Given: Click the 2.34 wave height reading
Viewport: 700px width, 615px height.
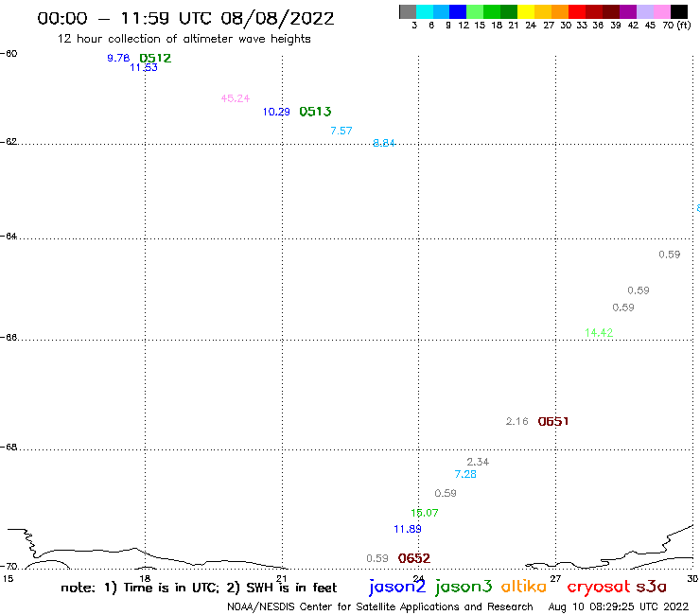Looking at the screenshot, I should (478, 462).
